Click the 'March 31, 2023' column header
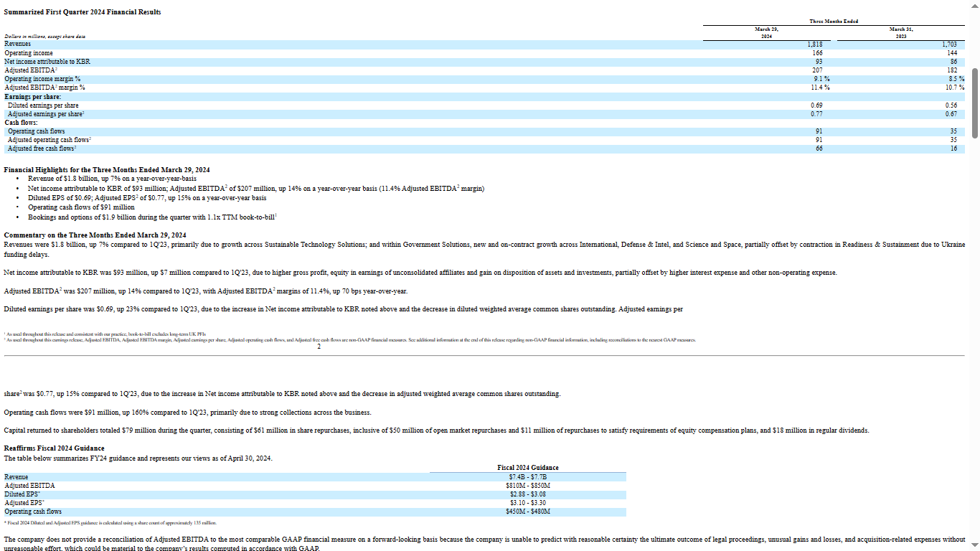Viewport: 980px width, 551px height. tap(901, 32)
